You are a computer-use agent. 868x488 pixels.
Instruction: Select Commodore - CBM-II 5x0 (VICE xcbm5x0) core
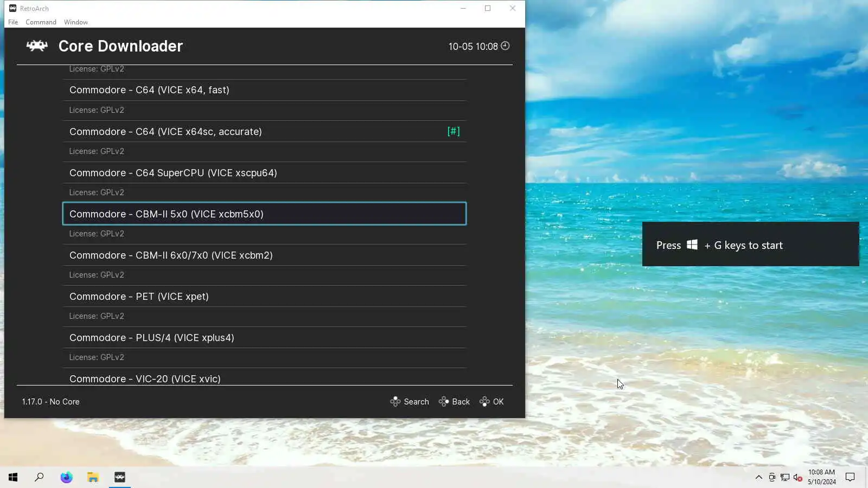(x=264, y=214)
